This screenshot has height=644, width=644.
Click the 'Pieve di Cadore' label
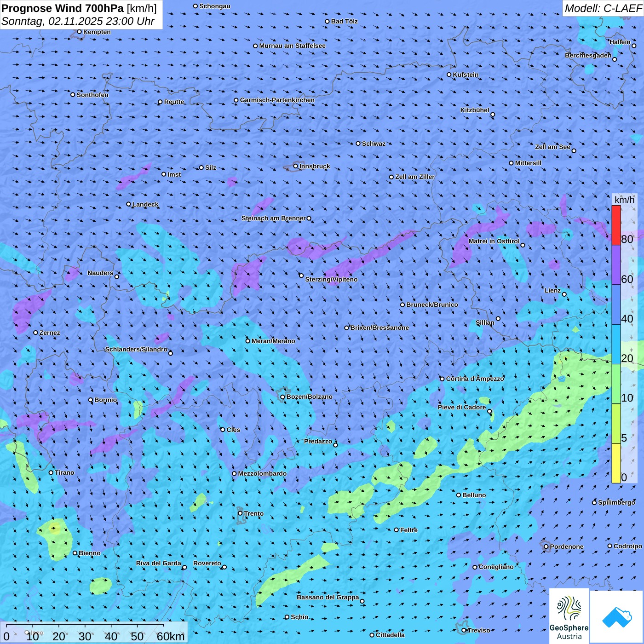(x=462, y=407)
